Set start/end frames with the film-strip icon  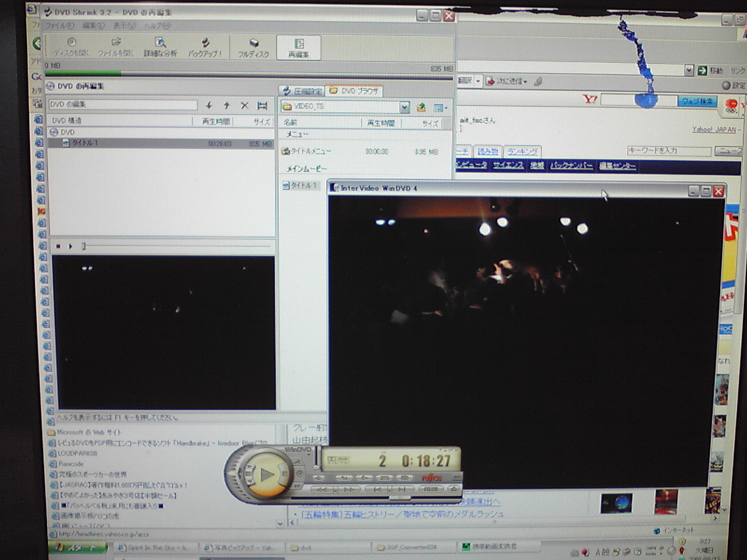pyautogui.click(x=262, y=106)
